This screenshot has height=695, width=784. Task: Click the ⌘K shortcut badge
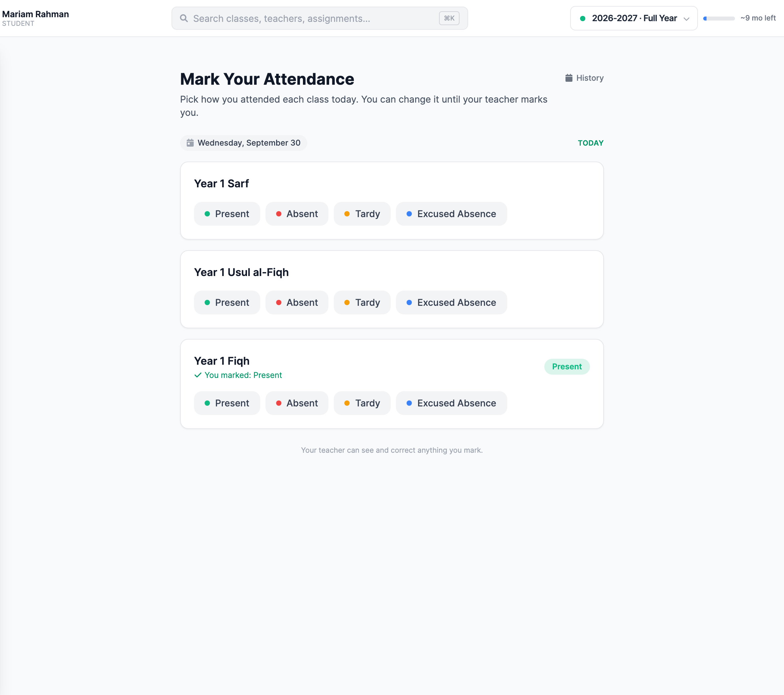pos(449,19)
